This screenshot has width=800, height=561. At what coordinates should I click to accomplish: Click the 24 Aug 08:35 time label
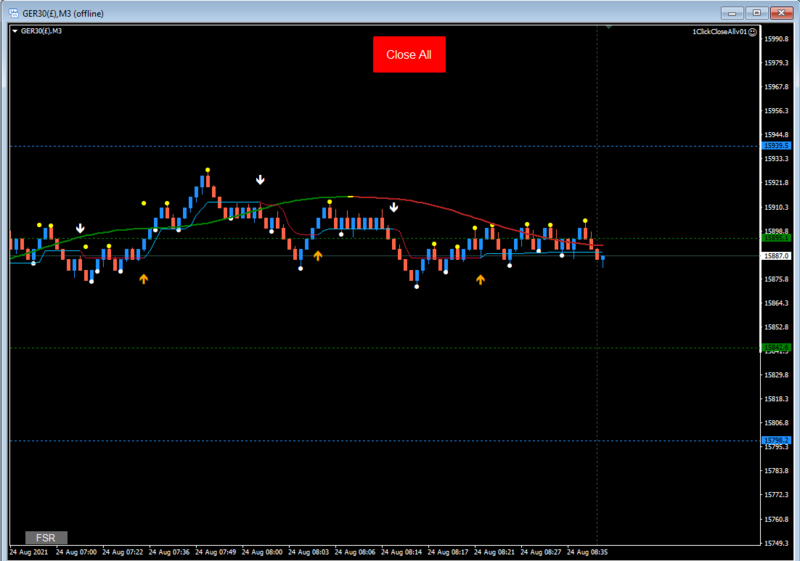pyautogui.click(x=587, y=552)
